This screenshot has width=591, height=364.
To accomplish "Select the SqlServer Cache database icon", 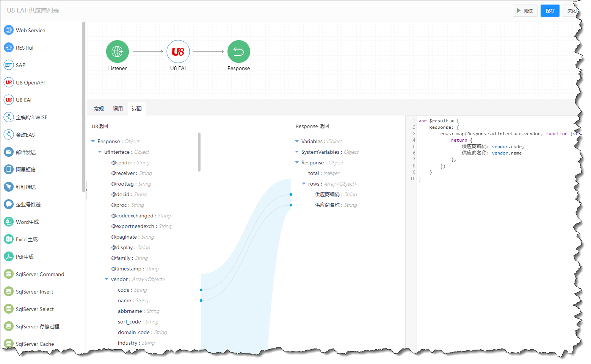I will (x=9, y=344).
